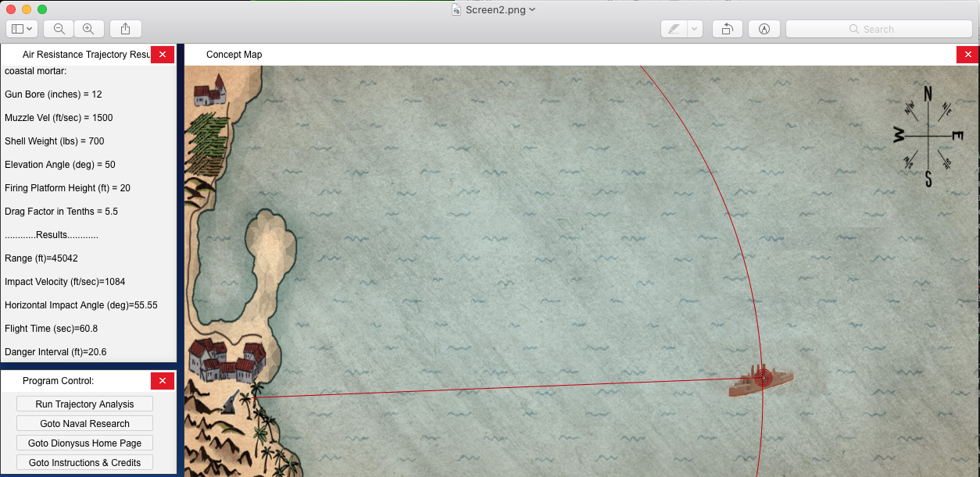Click the coastal cannon on the shore
Screen dimensions: 980x477
point(234,400)
